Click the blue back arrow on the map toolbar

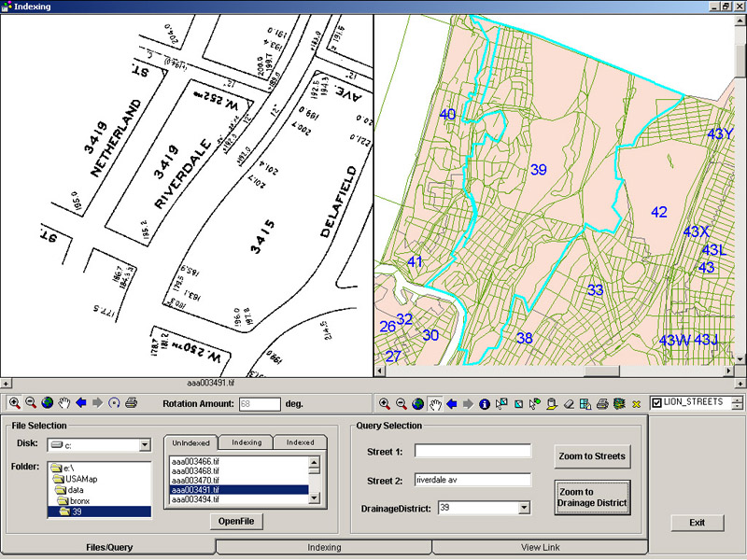tap(451, 404)
